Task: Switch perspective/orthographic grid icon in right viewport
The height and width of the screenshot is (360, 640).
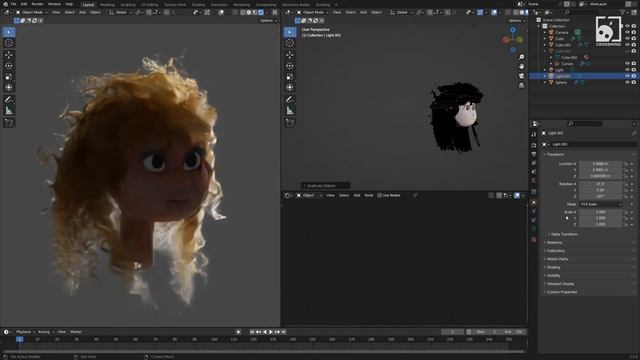Action: [x=521, y=85]
